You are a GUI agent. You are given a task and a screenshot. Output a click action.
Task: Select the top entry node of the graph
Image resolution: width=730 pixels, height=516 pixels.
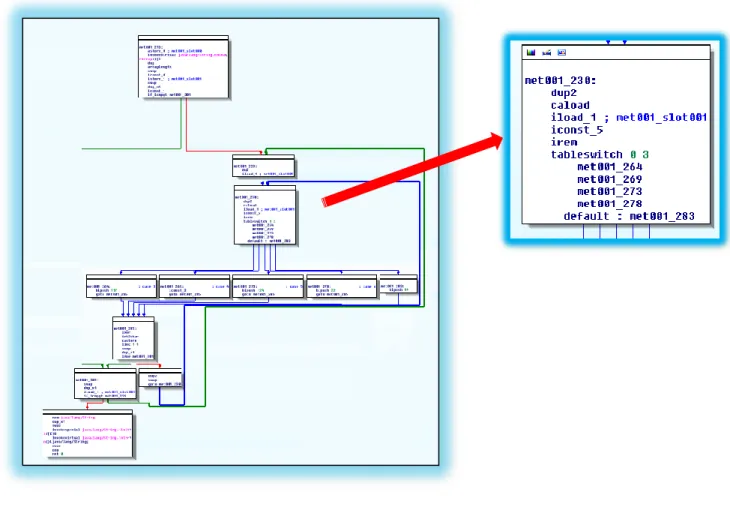[183, 67]
